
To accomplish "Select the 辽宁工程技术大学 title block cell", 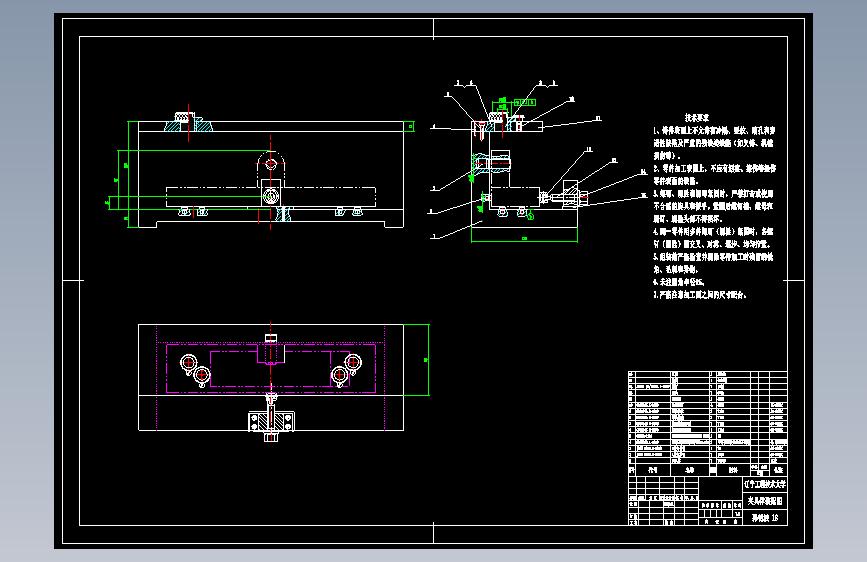I will pos(765,485).
